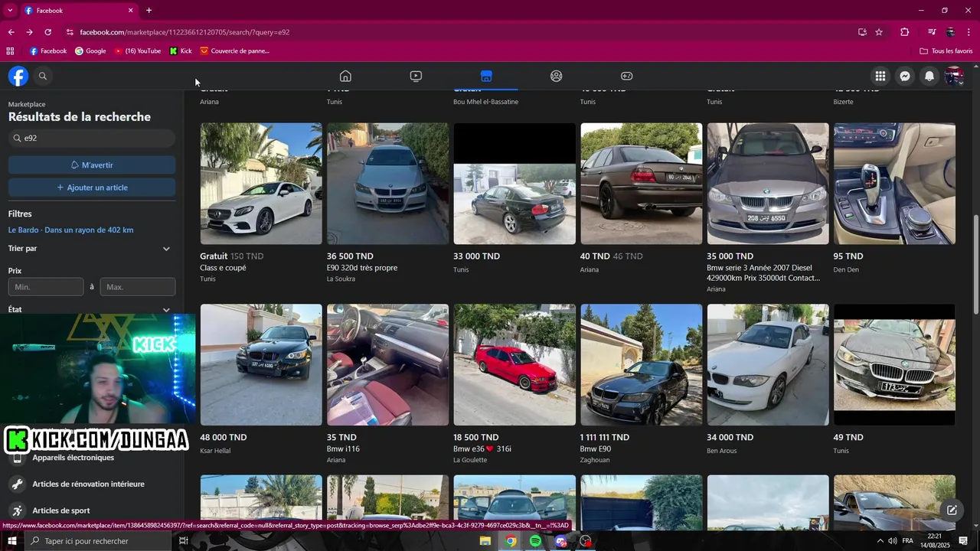Viewport: 980px width, 551px height.
Task: Open Tous les favoris folder
Action: tap(946, 51)
